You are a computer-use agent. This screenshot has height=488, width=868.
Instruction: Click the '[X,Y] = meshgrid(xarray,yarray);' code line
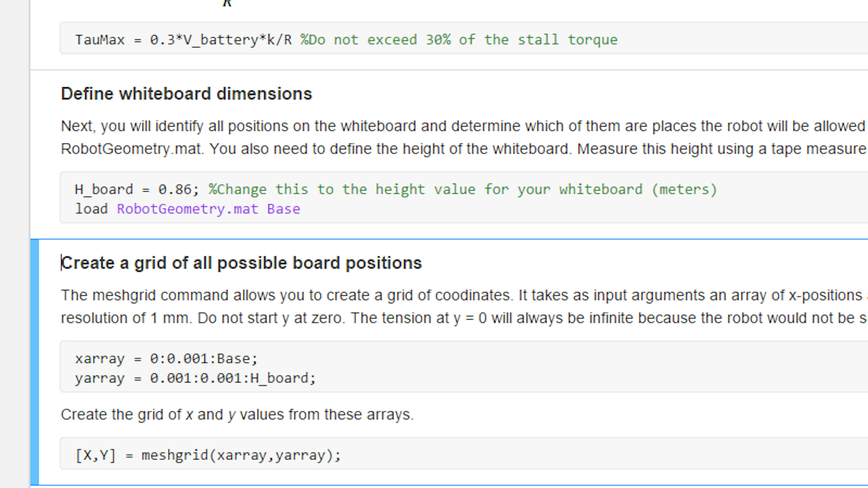(x=208, y=455)
